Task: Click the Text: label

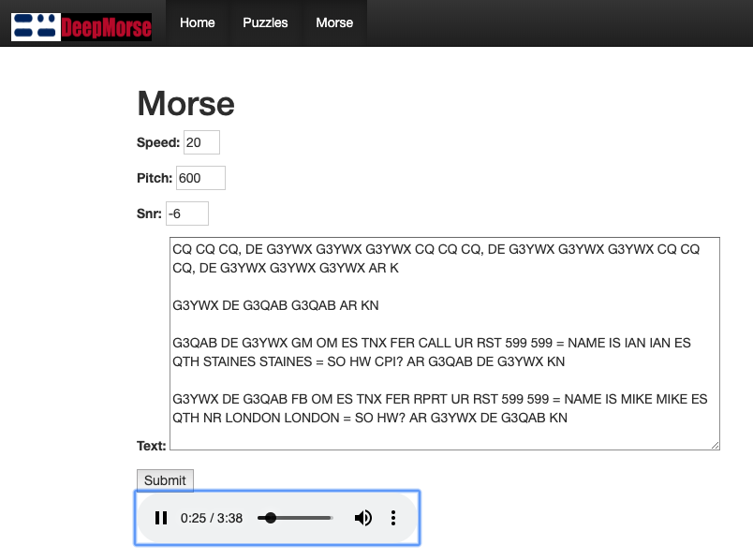Action: pos(152,446)
